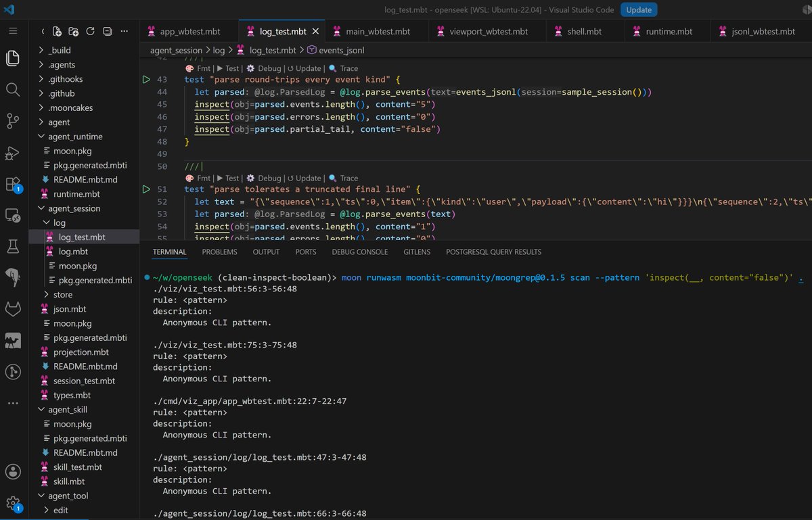The image size is (812, 520).
Task: Switch to the jsonl_wbtest.mbt tab
Action: pyautogui.click(x=761, y=32)
